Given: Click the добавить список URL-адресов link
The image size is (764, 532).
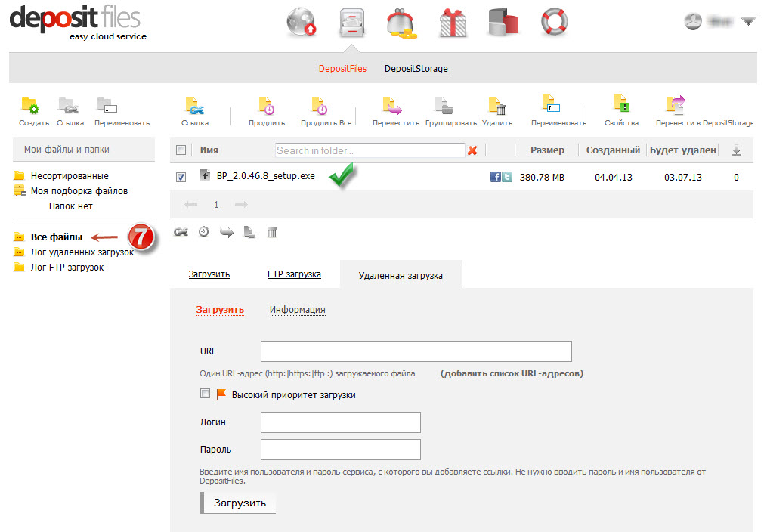Looking at the screenshot, I should 512,373.
